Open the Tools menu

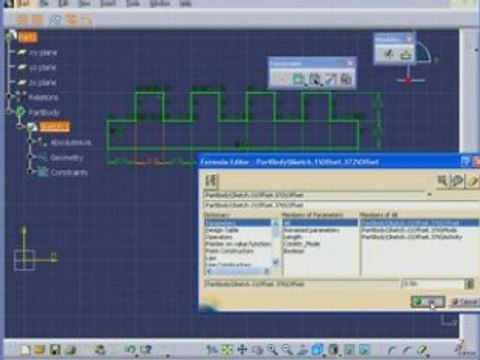click(x=133, y=3)
